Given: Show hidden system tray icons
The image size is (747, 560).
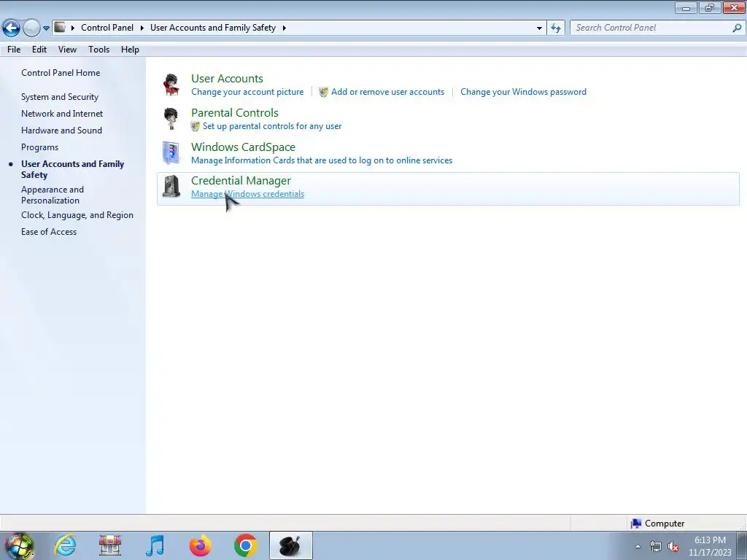Looking at the screenshot, I should click(x=638, y=546).
